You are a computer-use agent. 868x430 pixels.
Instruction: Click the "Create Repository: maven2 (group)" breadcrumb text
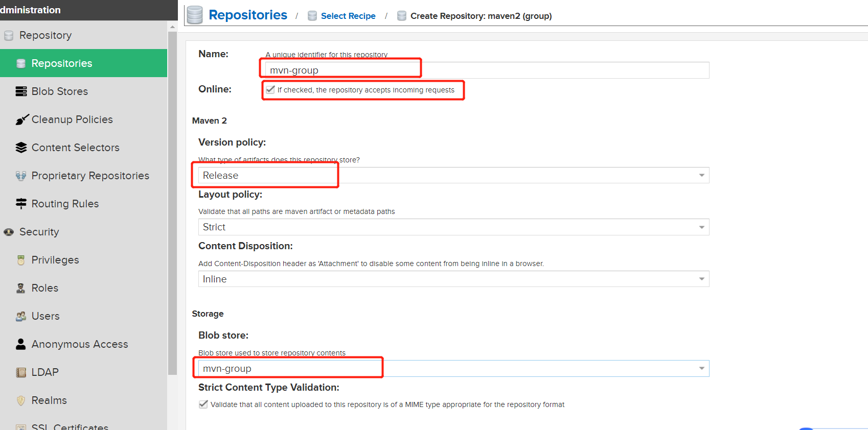pos(481,16)
